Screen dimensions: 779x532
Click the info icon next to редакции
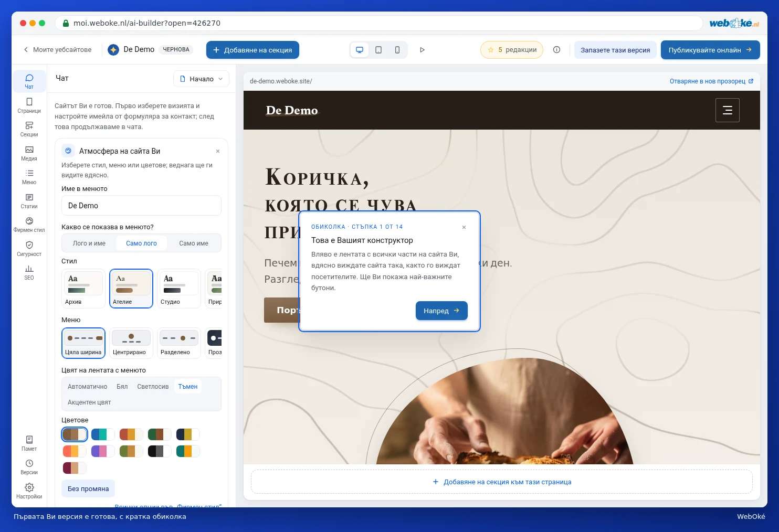pos(556,50)
